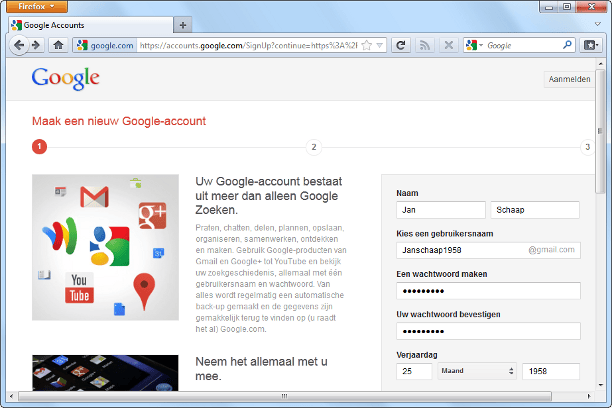Image resolution: width=612 pixels, height=408 pixels.
Task: Click the birthday day field with 25
Action: [414, 371]
